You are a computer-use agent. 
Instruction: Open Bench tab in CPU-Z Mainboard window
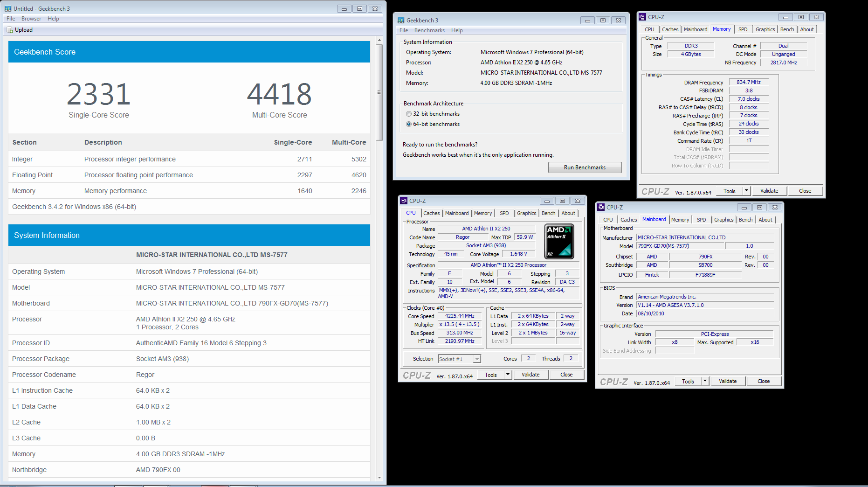coord(745,220)
